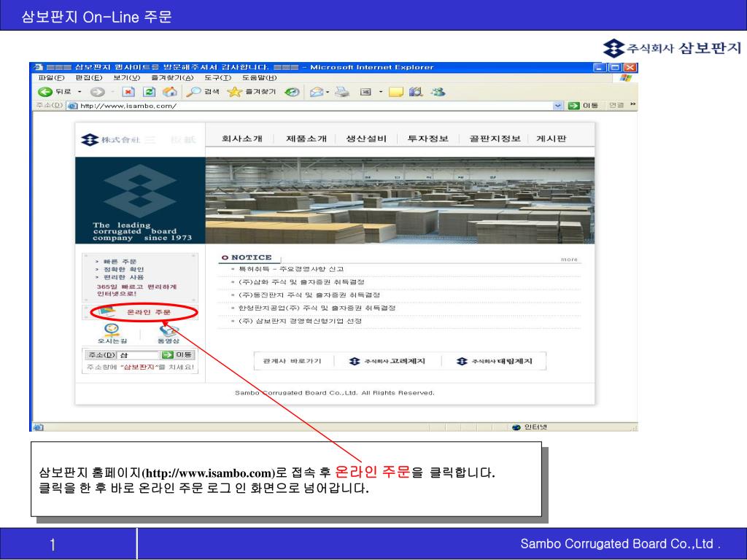
Task: Click the yellow Discuss note icon
Action: [396, 92]
